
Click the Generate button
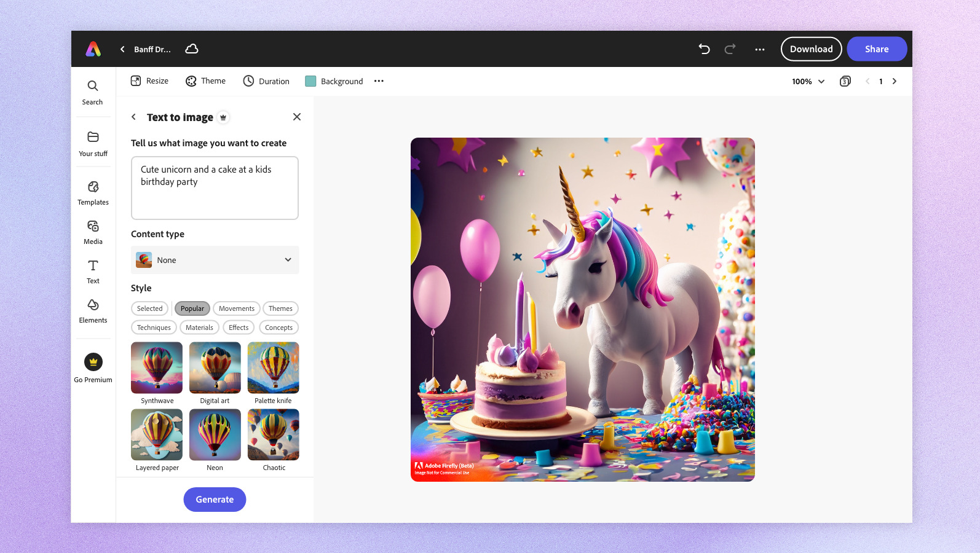[215, 500]
